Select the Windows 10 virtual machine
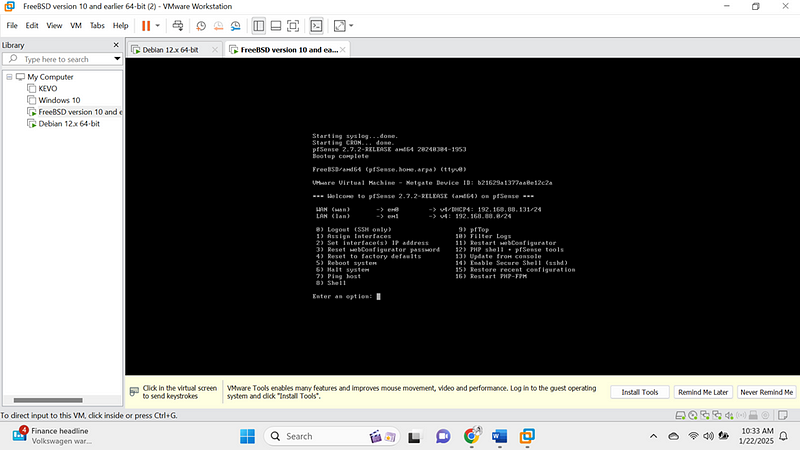Image resolution: width=800 pixels, height=450 pixels. click(59, 100)
